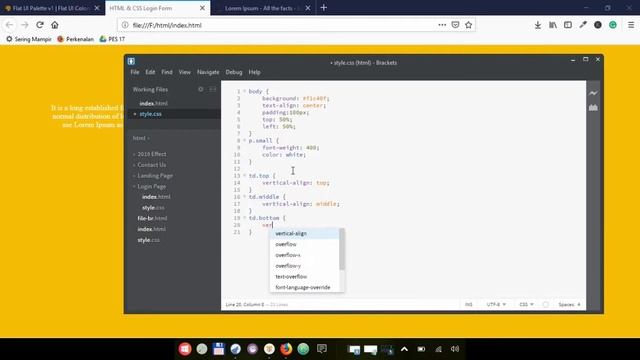640x360 pixels.
Task: Open PES 17 bookmark
Action: coord(112,39)
